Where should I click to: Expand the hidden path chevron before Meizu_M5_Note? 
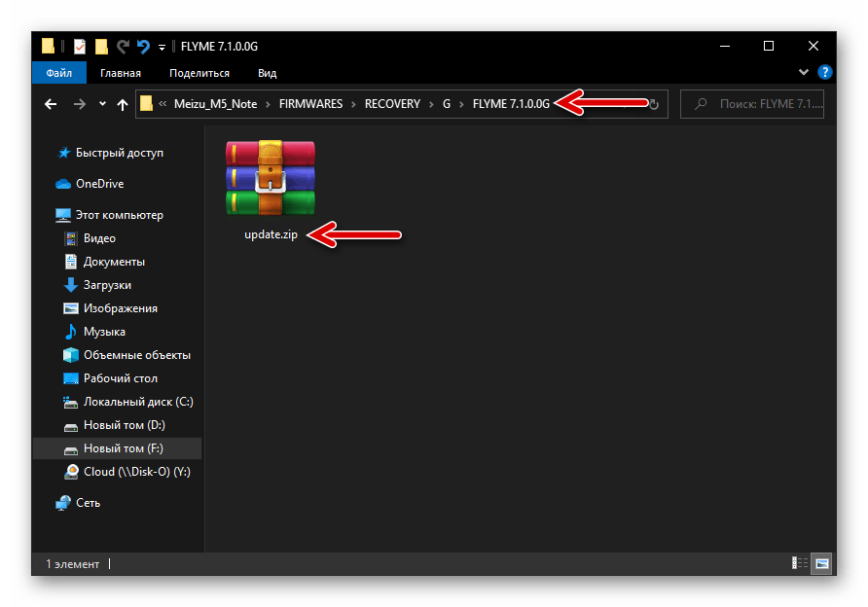[163, 103]
